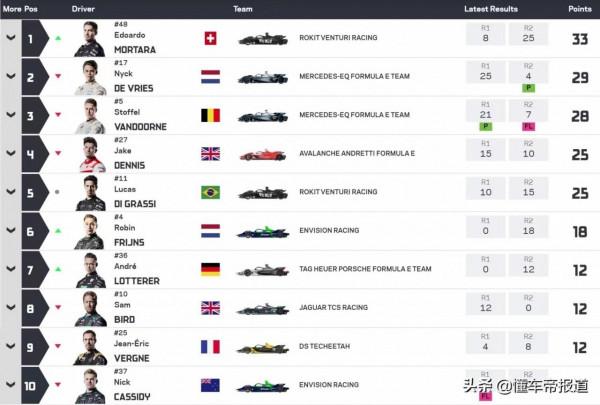600x405 pixels.
Task: Click the Brazil flag for Di Grassi
Action: (x=210, y=192)
